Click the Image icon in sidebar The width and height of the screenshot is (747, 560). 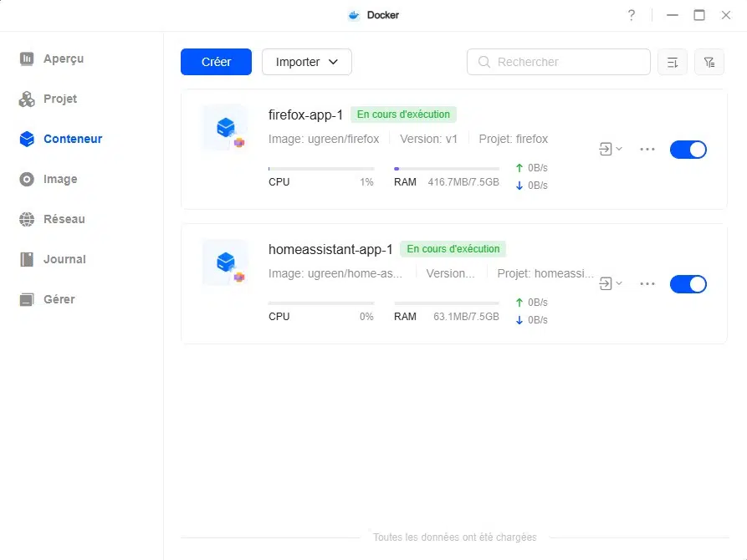coord(27,179)
